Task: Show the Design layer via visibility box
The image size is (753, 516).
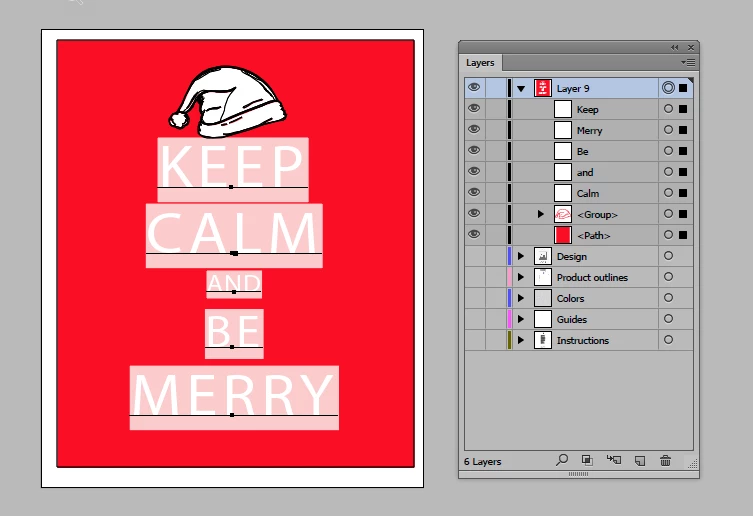Action: pyautogui.click(x=475, y=256)
